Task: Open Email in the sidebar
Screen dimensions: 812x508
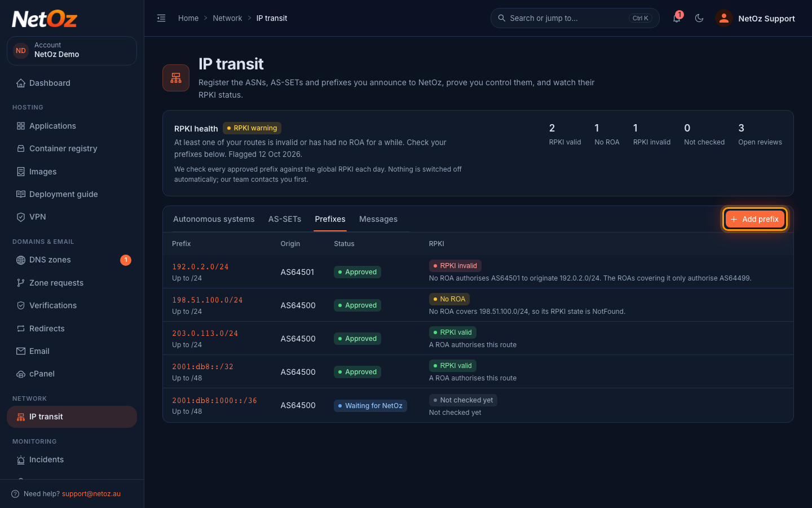Action: pyautogui.click(x=72, y=351)
